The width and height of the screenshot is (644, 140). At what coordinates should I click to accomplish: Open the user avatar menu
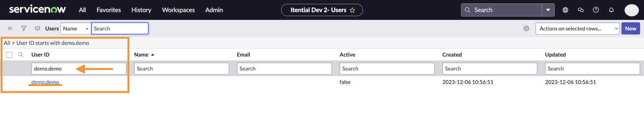[631, 10]
